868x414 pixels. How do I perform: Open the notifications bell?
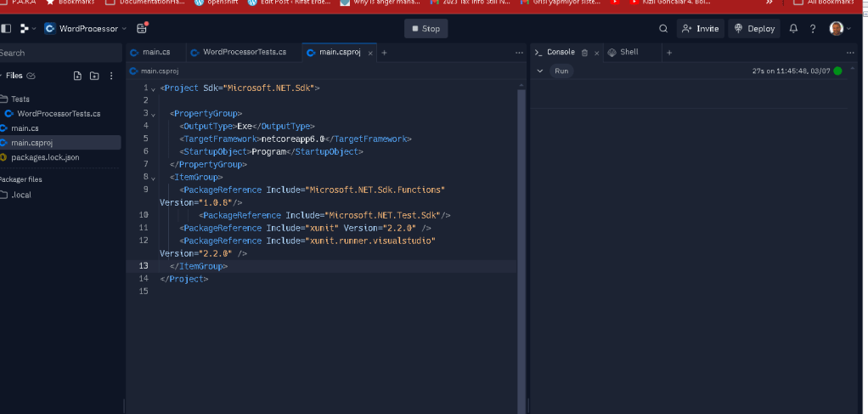point(793,29)
